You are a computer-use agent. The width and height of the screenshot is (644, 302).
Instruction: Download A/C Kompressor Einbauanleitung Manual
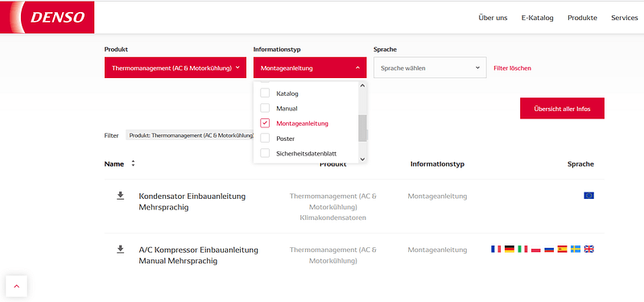tap(120, 250)
